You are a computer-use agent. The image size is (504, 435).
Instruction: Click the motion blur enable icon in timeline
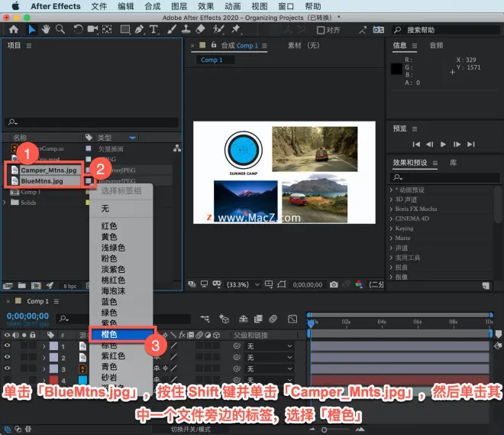(273, 319)
